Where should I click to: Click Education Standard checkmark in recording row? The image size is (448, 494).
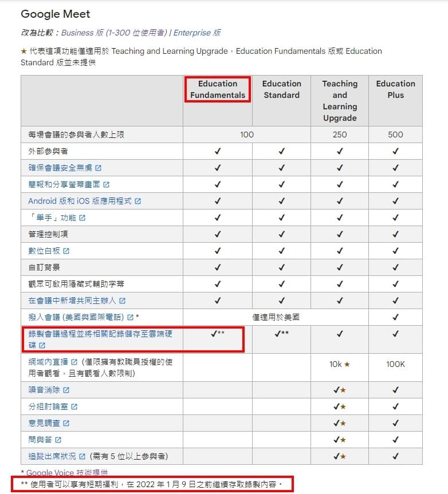(278, 334)
